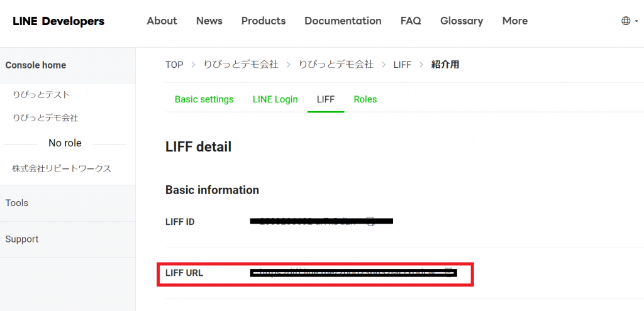644x311 pixels.
Task: Expand language dropdown arrow beside globe
Action: 636,21
